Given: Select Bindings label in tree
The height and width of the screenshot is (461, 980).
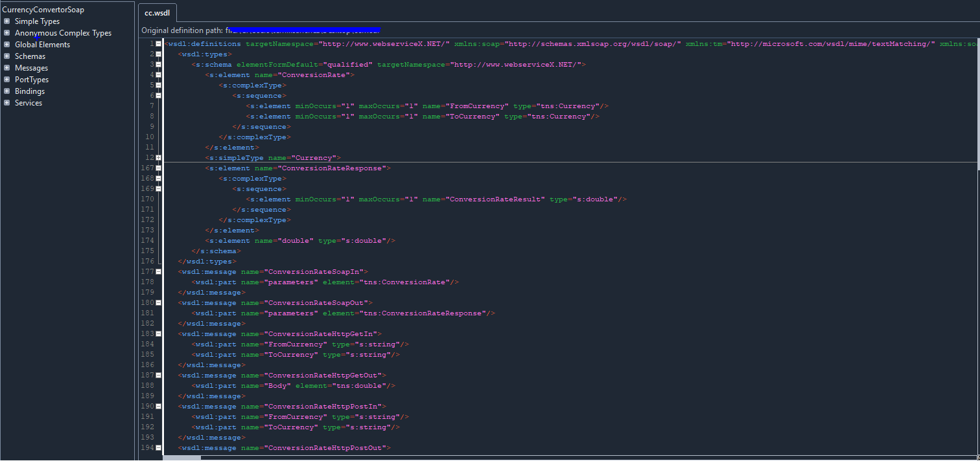Looking at the screenshot, I should click(x=30, y=91).
